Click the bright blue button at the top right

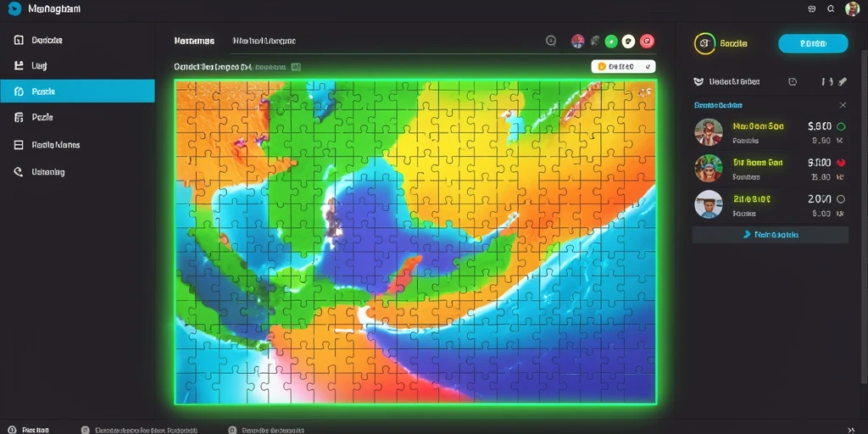(x=813, y=44)
